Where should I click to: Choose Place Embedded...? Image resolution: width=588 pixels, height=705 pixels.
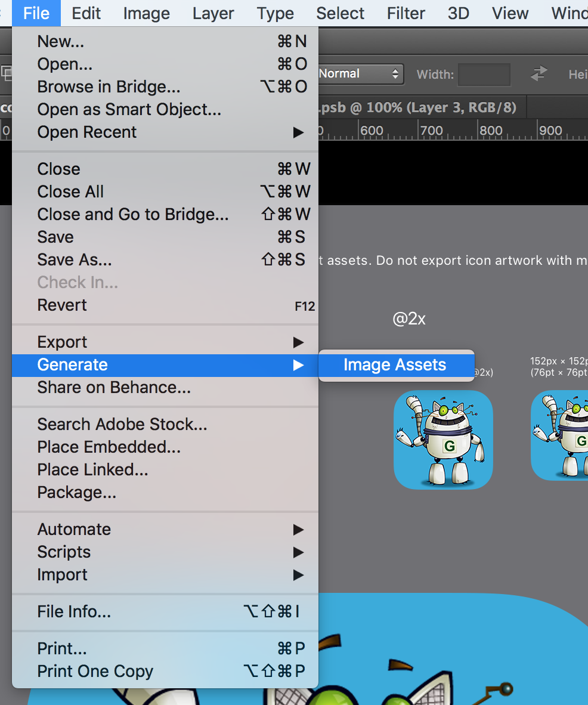(165, 447)
